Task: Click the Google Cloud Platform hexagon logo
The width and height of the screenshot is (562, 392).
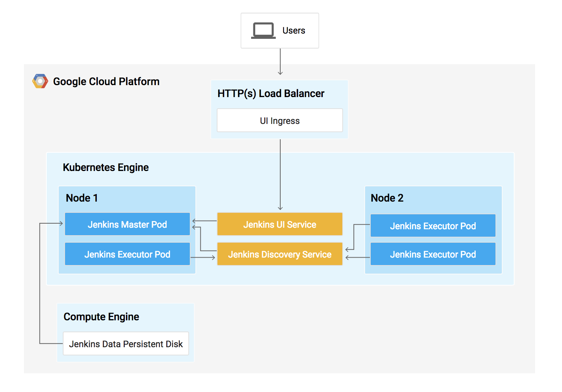Action: (40, 81)
